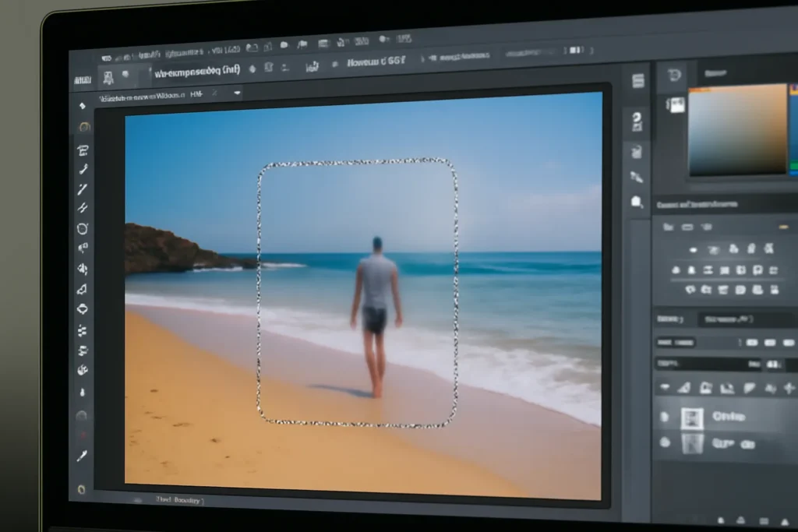
Task: Toggle visibility of the second layer
Action: pos(665,442)
